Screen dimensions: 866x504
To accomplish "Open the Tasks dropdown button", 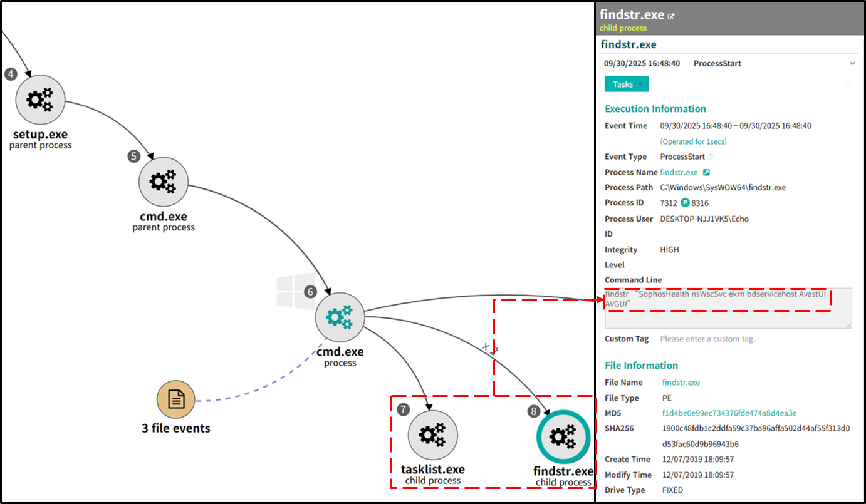I will (x=627, y=85).
